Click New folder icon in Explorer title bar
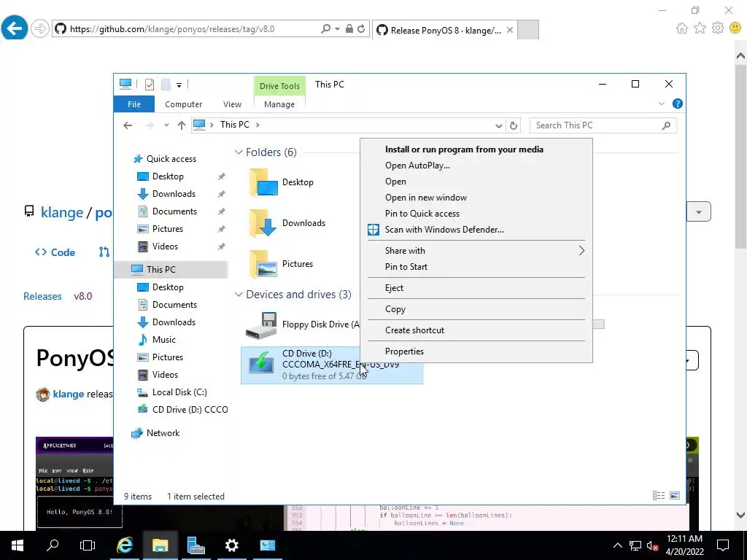This screenshot has width=747, height=560. (x=166, y=85)
